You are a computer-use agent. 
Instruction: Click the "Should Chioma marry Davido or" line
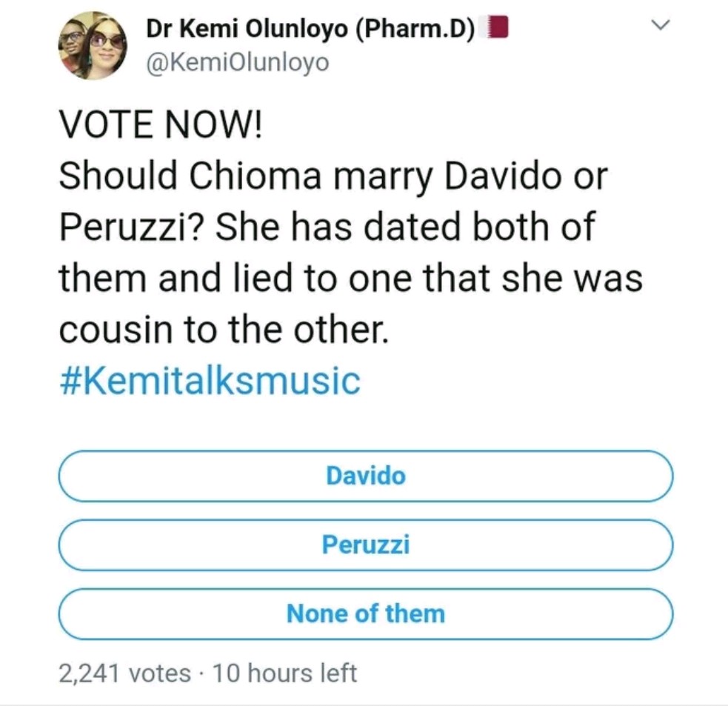tap(333, 178)
